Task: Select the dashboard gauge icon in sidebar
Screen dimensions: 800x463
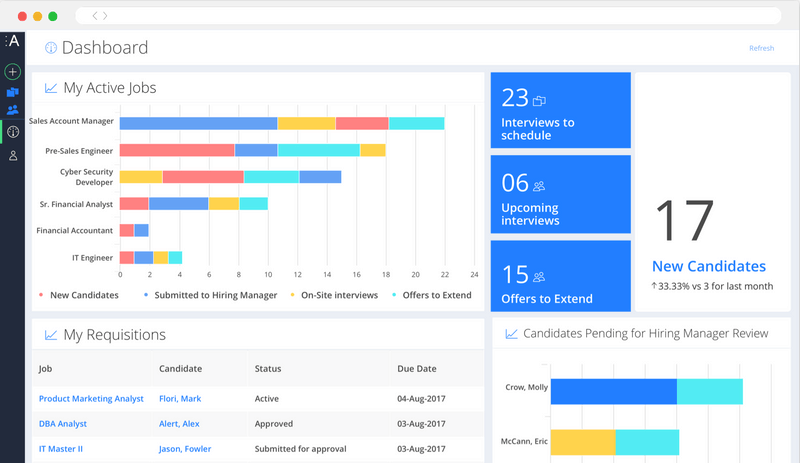Action: (12, 131)
